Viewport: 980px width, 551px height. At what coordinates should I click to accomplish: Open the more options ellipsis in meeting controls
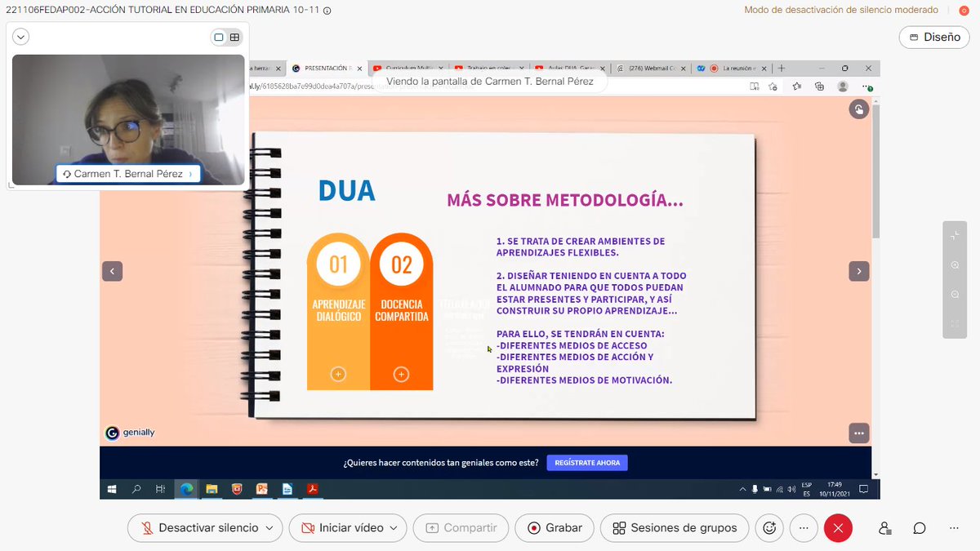point(804,528)
